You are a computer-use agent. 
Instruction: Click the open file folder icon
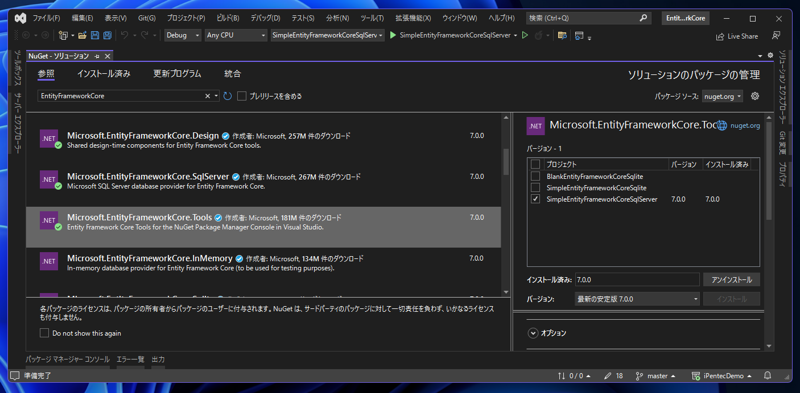tap(83, 36)
